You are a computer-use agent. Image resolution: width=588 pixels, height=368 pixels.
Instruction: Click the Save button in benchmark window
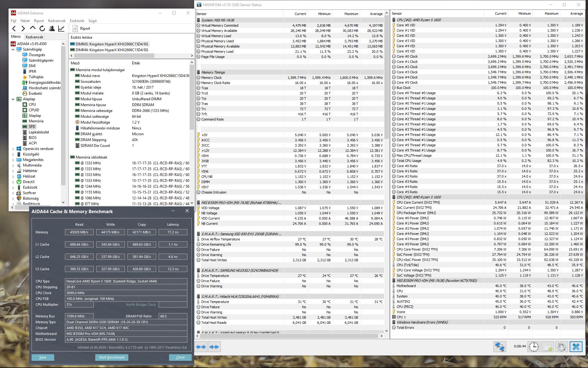tap(43, 357)
